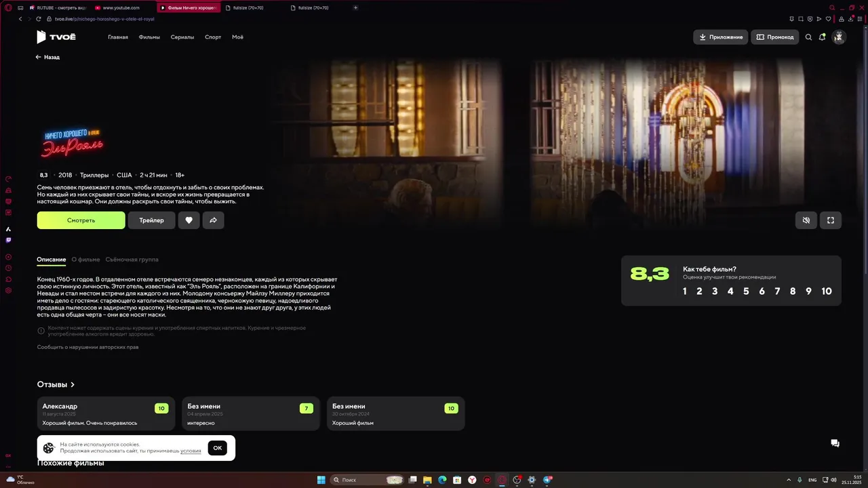Open Моё navigation item
Image resolution: width=868 pixels, height=488 pixels.
[x=237, y=37]
